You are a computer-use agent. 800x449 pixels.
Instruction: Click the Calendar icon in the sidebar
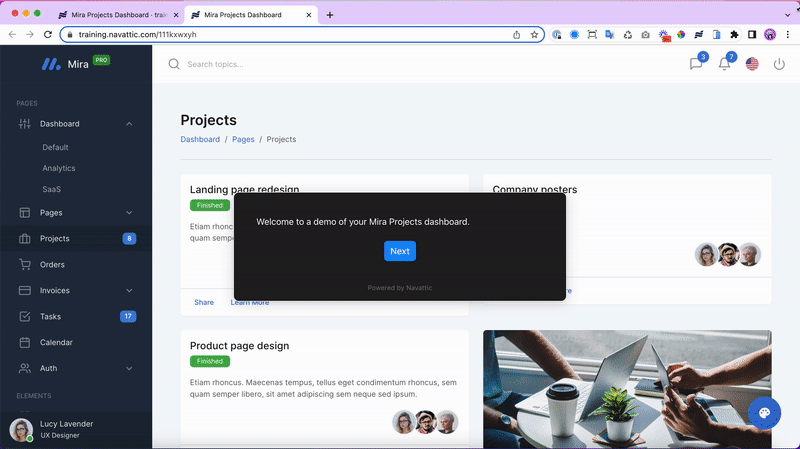click(24, 342)
